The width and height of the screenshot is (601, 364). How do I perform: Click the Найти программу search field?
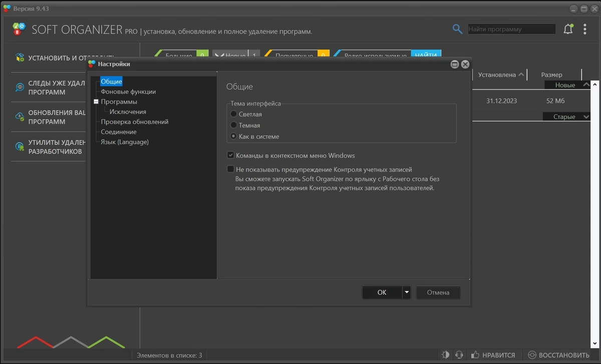coord(511,29)
